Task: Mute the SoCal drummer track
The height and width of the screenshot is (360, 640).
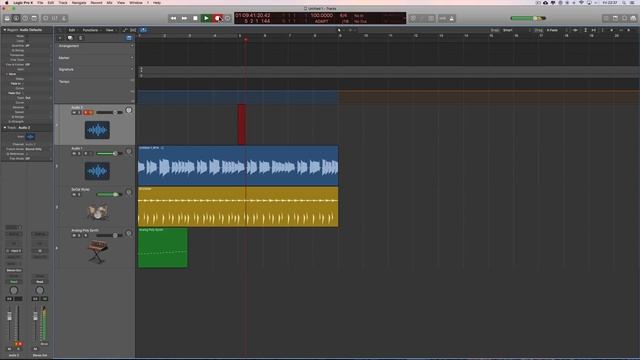Action: point(74,195)
